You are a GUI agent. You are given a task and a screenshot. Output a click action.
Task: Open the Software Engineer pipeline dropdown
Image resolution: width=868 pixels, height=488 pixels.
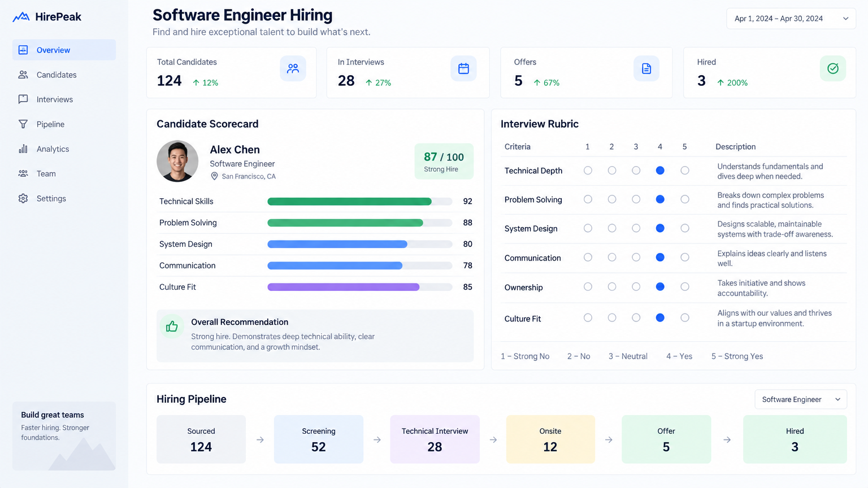(x=801, y=399)
